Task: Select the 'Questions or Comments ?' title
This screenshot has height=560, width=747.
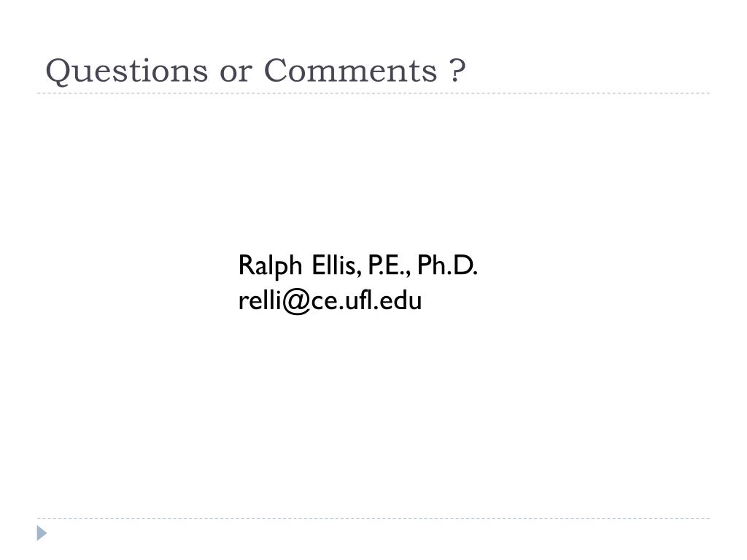Action: click(255, 71)
